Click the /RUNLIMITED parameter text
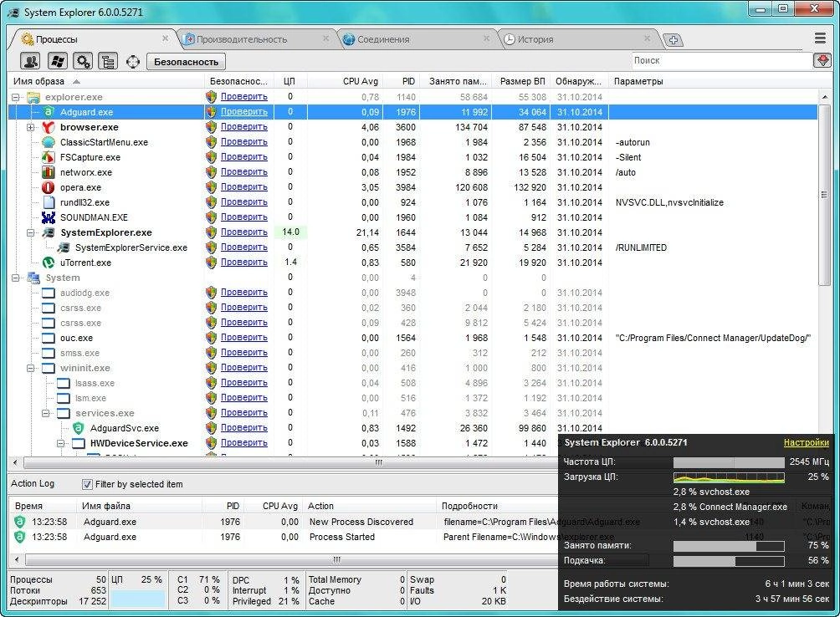This screenshot has height=617, width=840. pos(641,247)
